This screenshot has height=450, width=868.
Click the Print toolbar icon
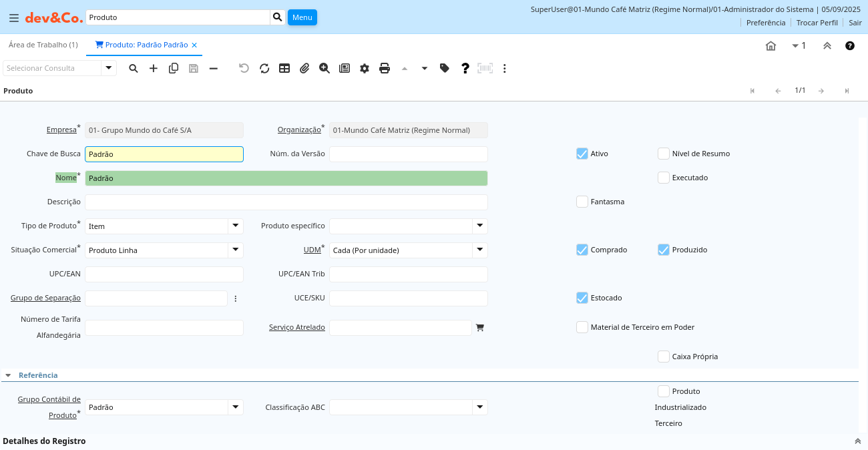click(385, 68)
